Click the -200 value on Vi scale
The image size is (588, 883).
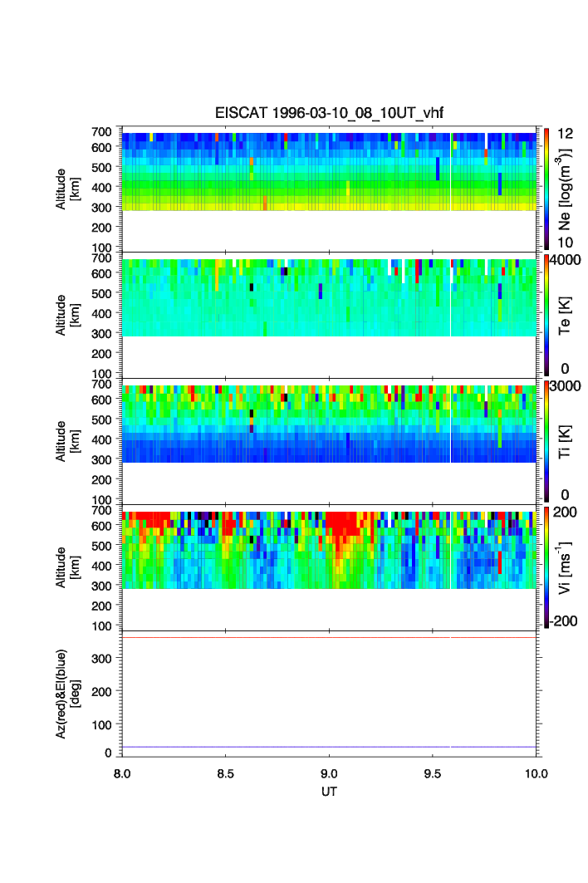click(x=565, y=621)
